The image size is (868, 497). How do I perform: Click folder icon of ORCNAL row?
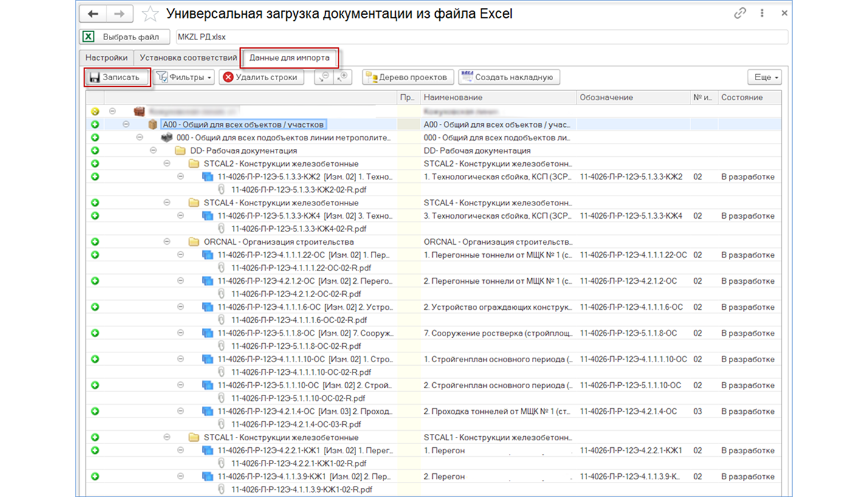click(x=194, y=242)
